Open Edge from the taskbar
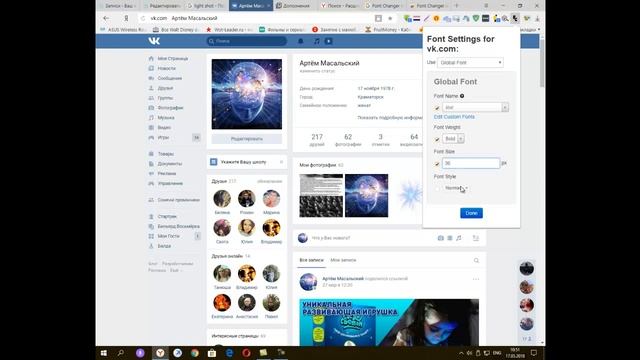 tap(229, 353)
